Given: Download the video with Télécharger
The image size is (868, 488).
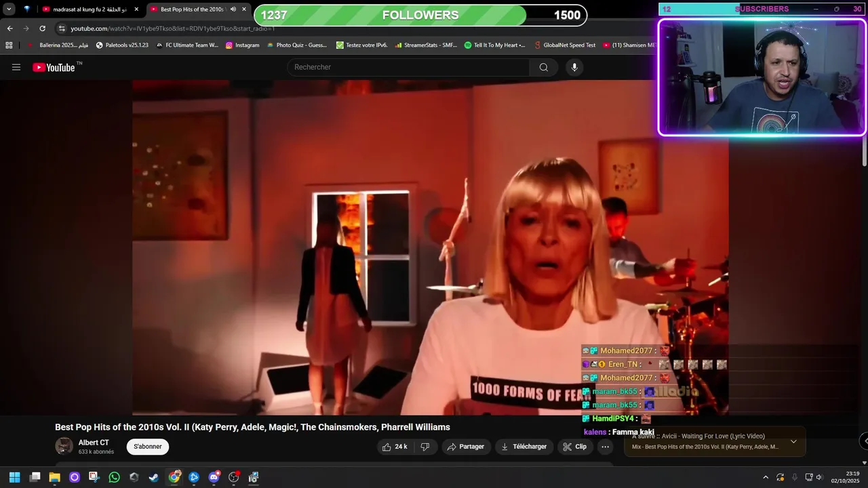Looking at the screenshot, I should click(x=524, y=447).
